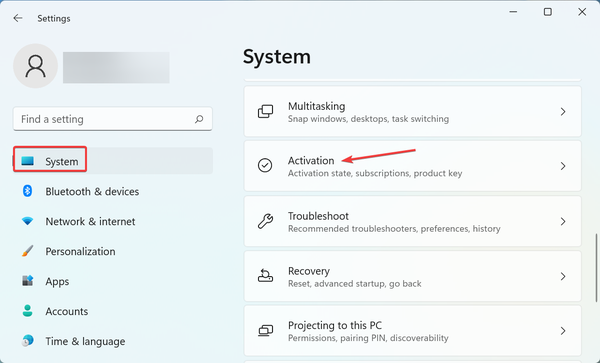
Task: Click the vertical scrollbar of System list
Action: 596,268
